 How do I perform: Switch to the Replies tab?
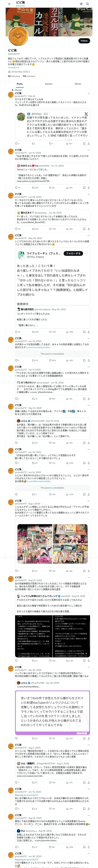click(49, 84)
